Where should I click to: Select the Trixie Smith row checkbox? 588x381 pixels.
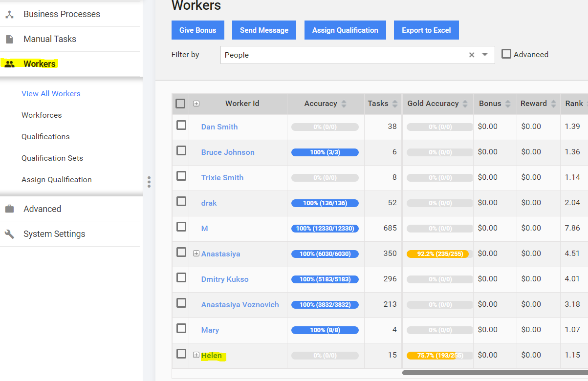click(181, 176)
